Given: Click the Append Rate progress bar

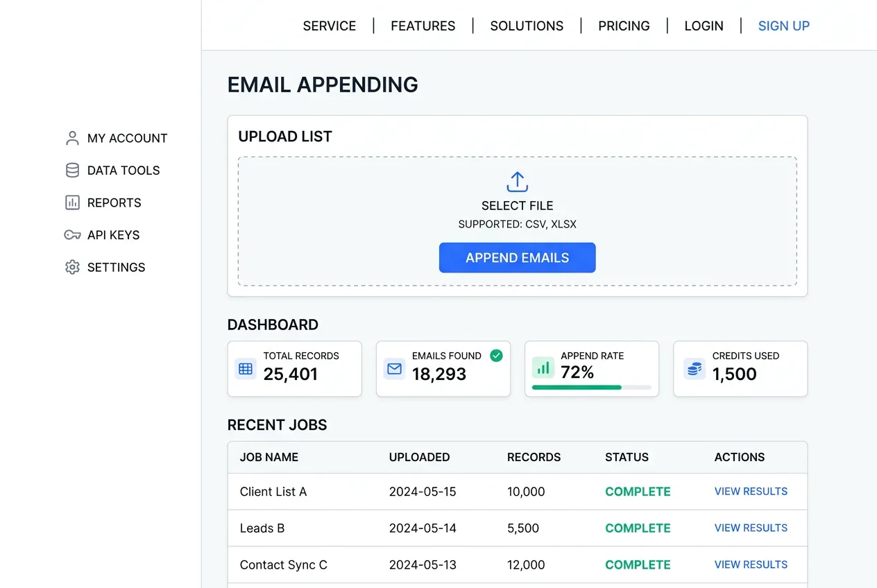Looking at the screenshot, I should tap(591, 388).
